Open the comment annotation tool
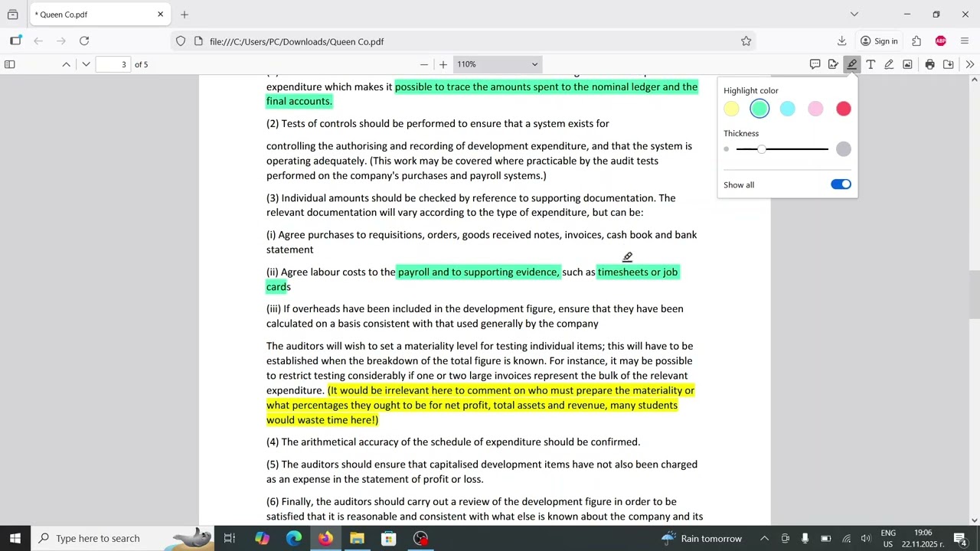 815,64
